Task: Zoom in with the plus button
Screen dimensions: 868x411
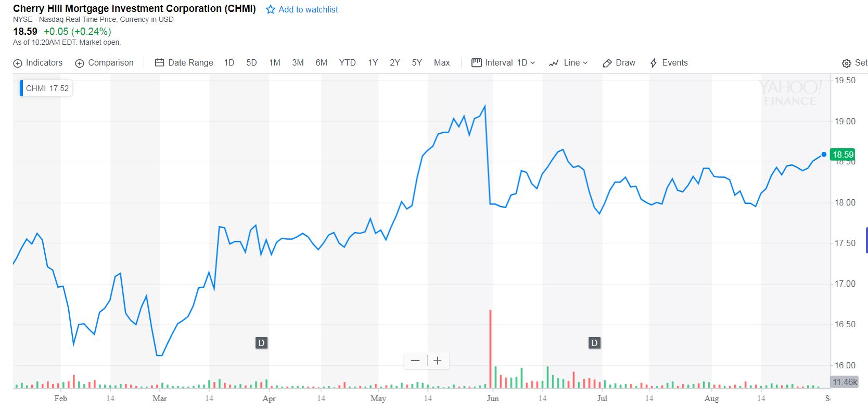Action: click(438, 361)
